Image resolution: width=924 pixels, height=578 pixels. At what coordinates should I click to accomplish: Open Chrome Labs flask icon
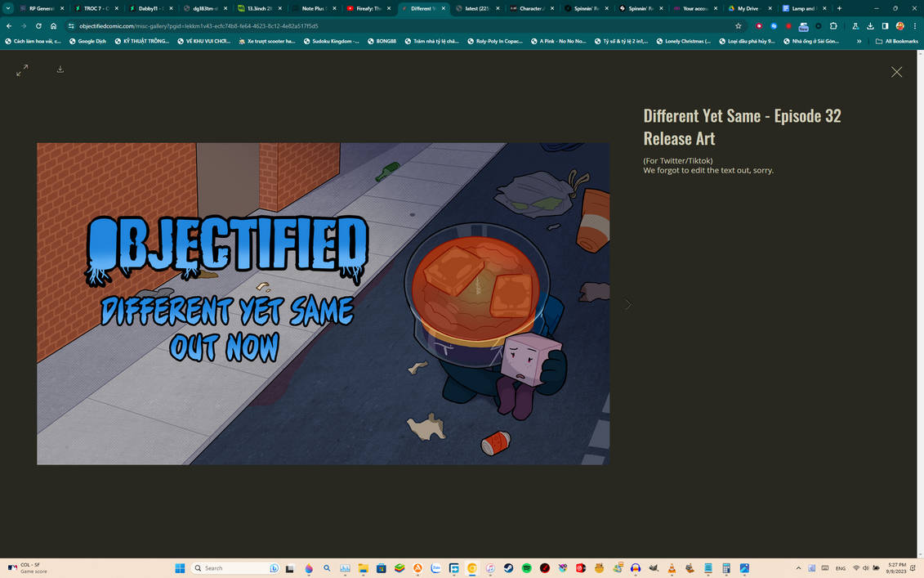click(x=855, y=26)
